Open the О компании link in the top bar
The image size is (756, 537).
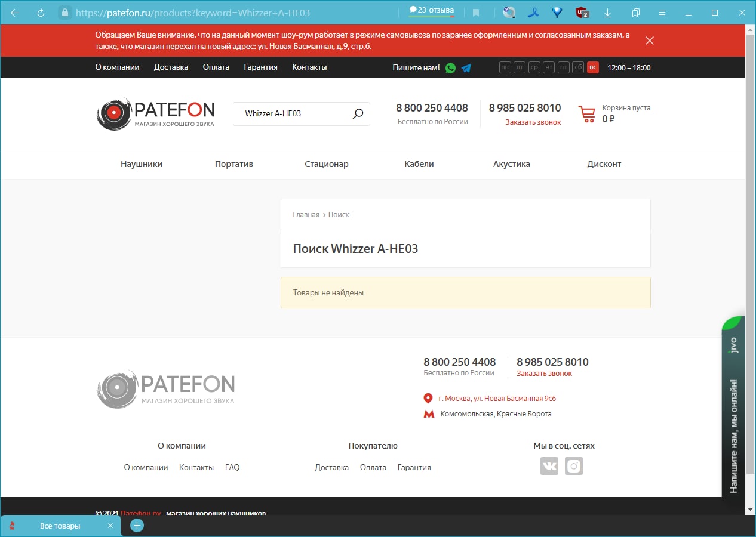[x=117, y=67]
